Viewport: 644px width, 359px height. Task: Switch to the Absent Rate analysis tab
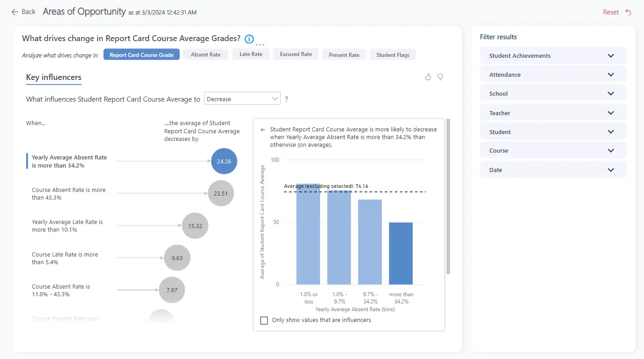tap(206, 54)
